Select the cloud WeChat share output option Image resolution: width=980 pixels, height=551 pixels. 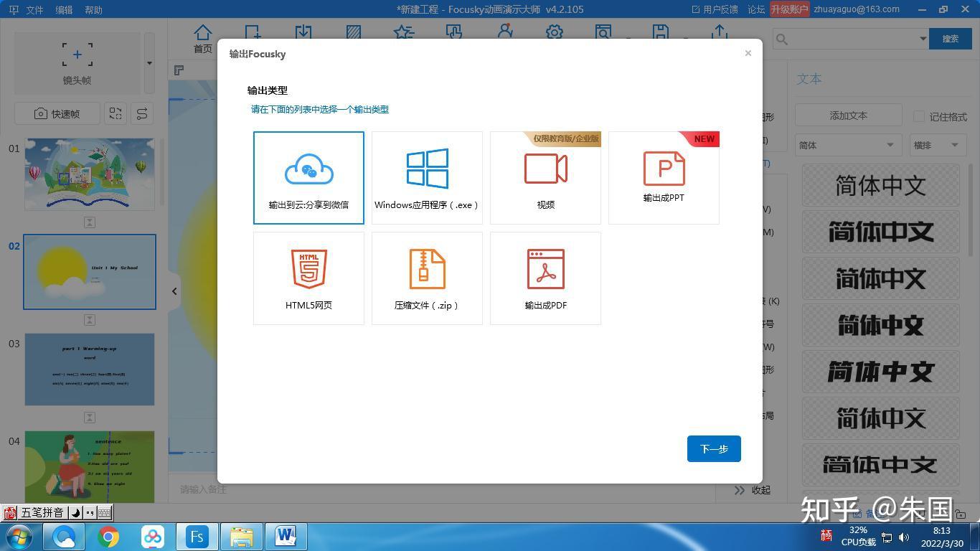coord(308,178)
